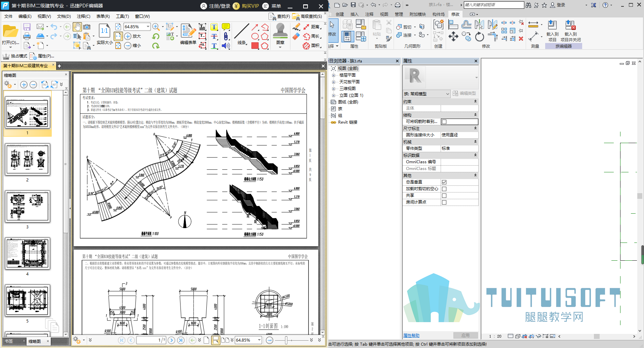Open the 族: 常规模型 type dropdown

pyautogui.click(x=427, y=94)
